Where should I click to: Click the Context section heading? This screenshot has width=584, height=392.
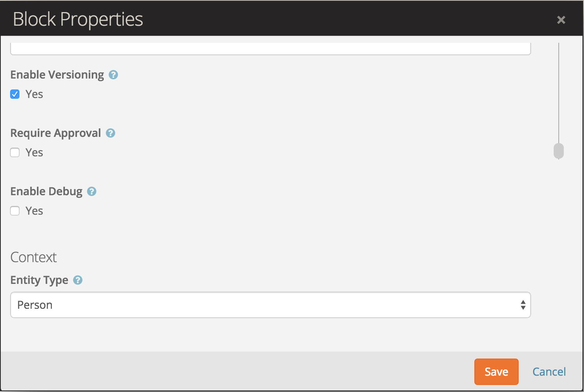(x=33, y=257)
